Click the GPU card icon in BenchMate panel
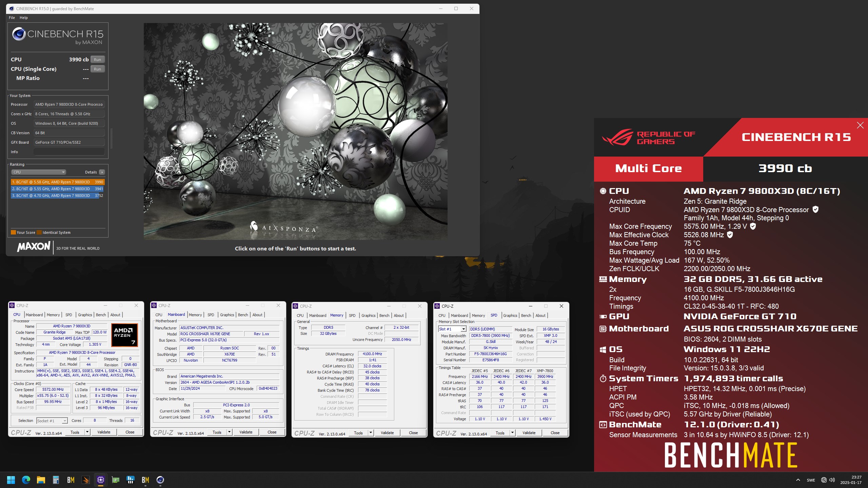Image resolution: width=868 pixels, height=488 pixels. click(x=603, y=317)
